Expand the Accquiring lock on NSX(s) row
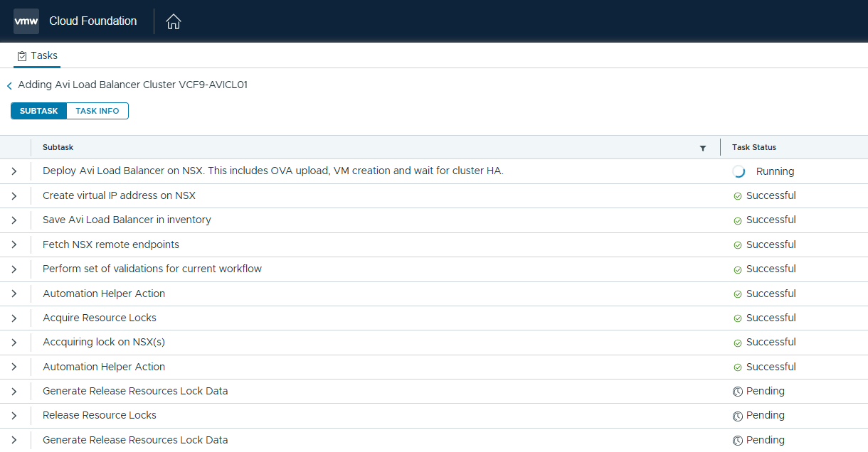Image resolution: width=868 pixels, height=452 pixels. coord(14,342)
